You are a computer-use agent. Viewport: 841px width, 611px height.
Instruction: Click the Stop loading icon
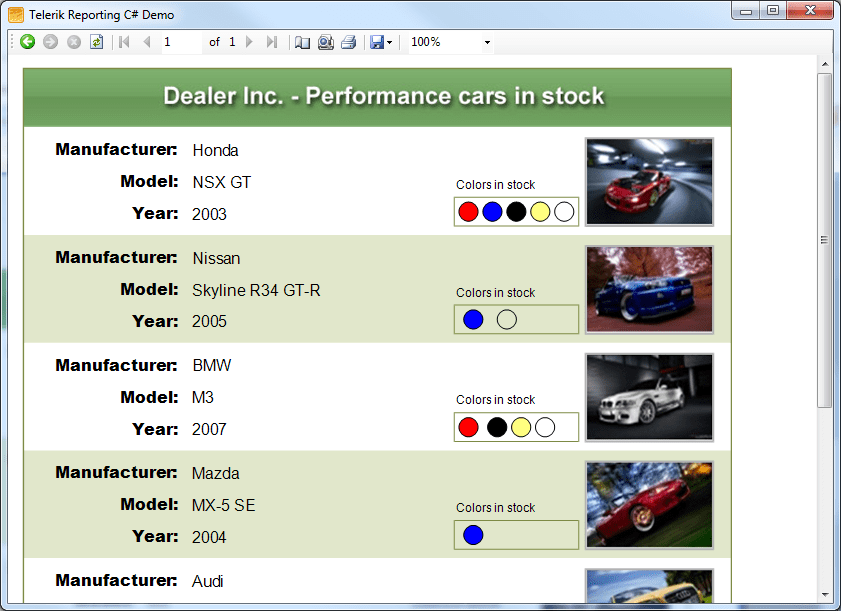click(x=71, y=42)
